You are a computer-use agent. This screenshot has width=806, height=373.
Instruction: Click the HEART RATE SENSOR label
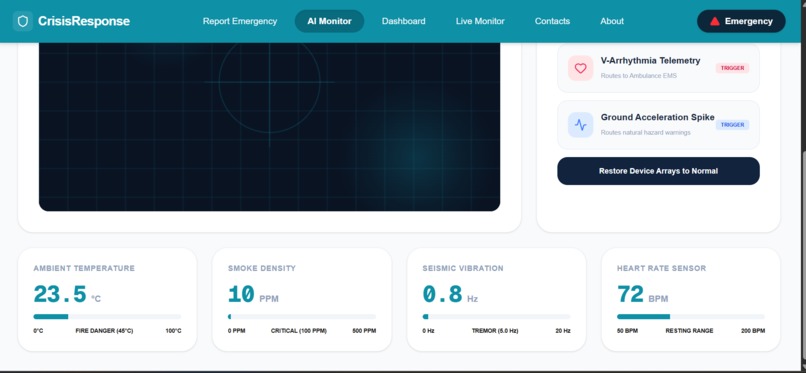(661, 268)
